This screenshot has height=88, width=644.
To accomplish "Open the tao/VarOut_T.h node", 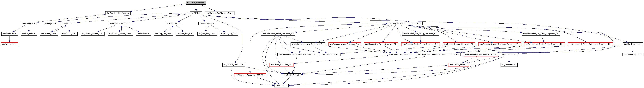I will coord(69,23).
